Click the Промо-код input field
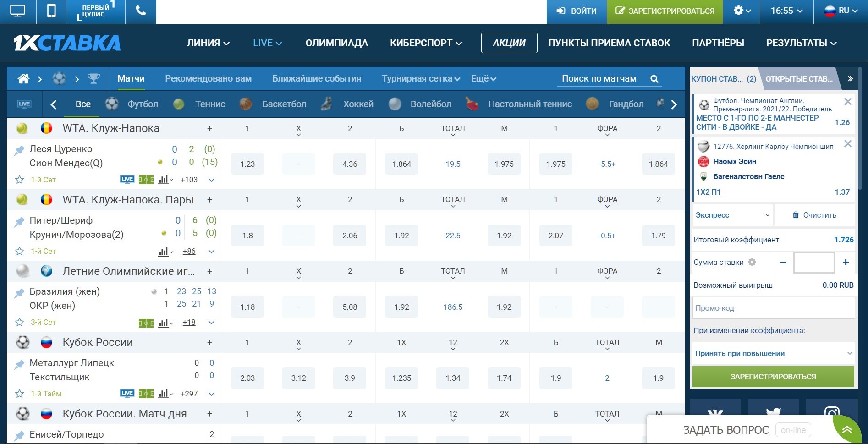 point(773,308)
